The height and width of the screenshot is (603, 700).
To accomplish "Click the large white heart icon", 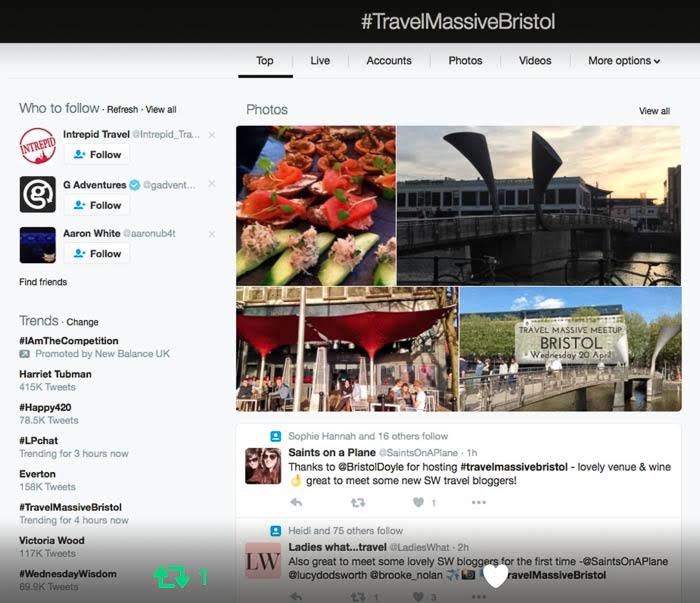I will (x=496, y=576).
